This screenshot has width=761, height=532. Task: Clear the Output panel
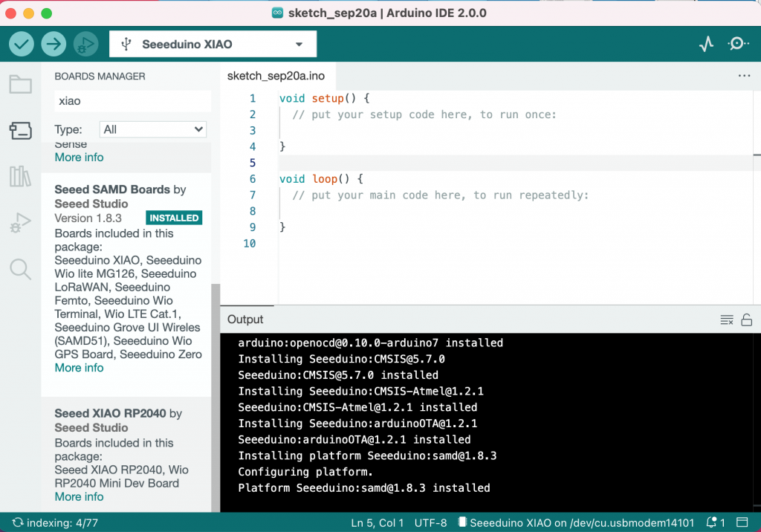pos(727,320)
